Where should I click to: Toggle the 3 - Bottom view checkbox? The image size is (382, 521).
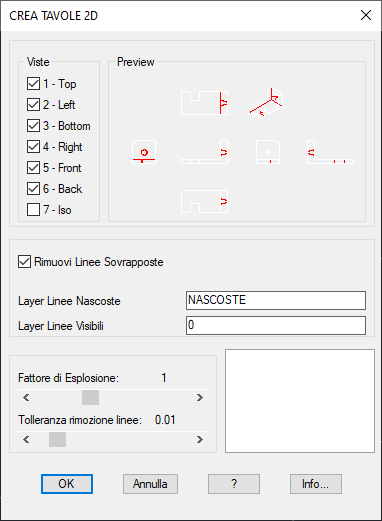tap(33, 126)
